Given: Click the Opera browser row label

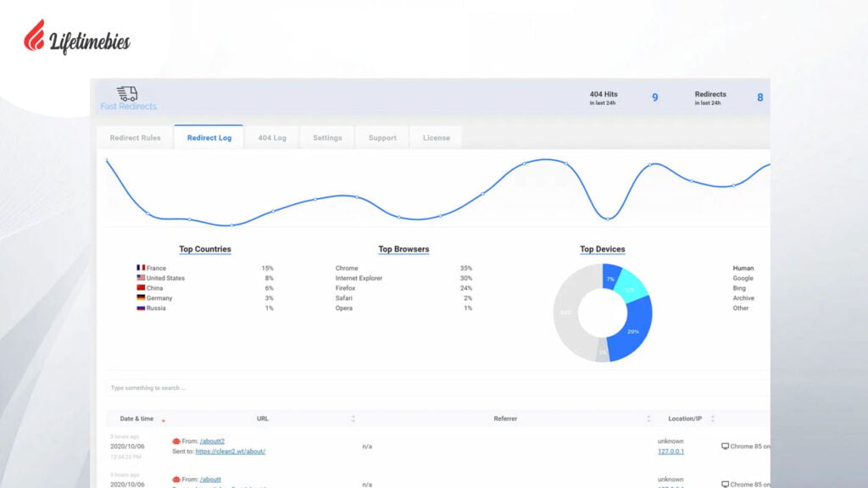Looking at the screenshot, I should (x=344, y=308).
